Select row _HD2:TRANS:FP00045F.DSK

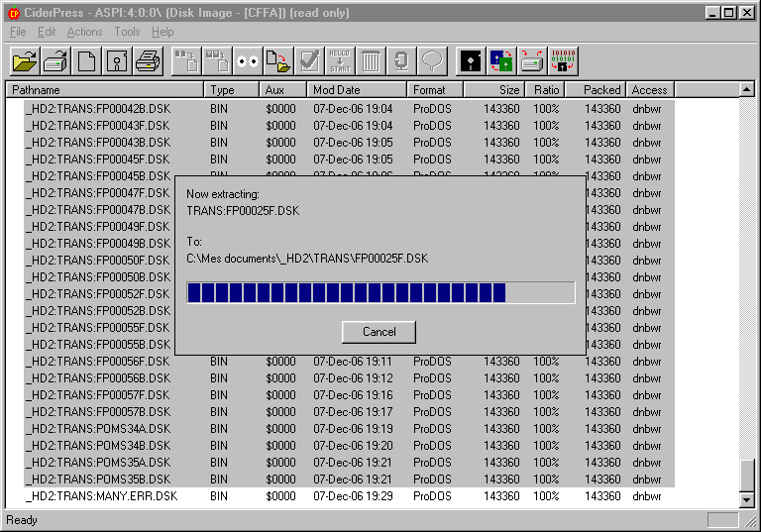point(349,160)
